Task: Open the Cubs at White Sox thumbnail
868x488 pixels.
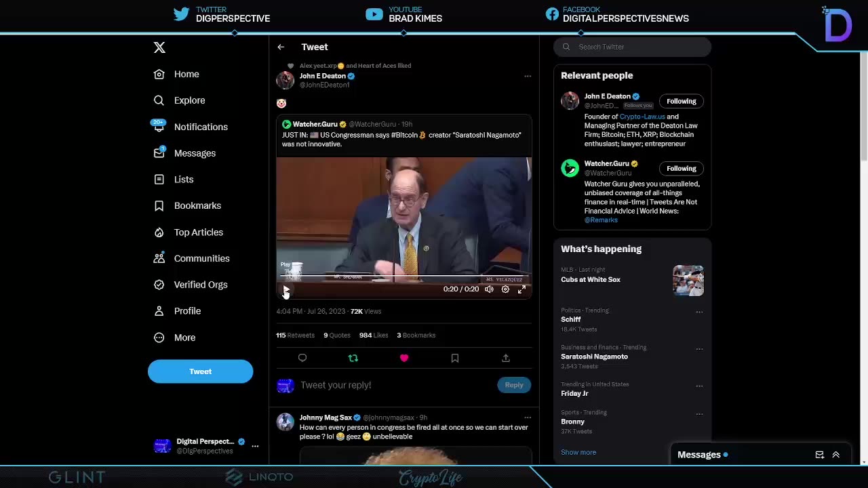Action: tap(688, 281)
